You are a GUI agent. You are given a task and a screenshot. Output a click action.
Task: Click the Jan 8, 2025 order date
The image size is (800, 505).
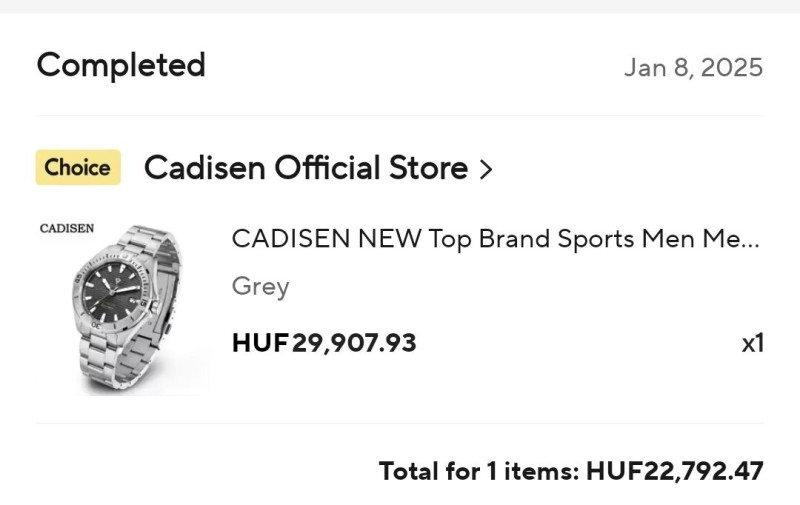693,68
